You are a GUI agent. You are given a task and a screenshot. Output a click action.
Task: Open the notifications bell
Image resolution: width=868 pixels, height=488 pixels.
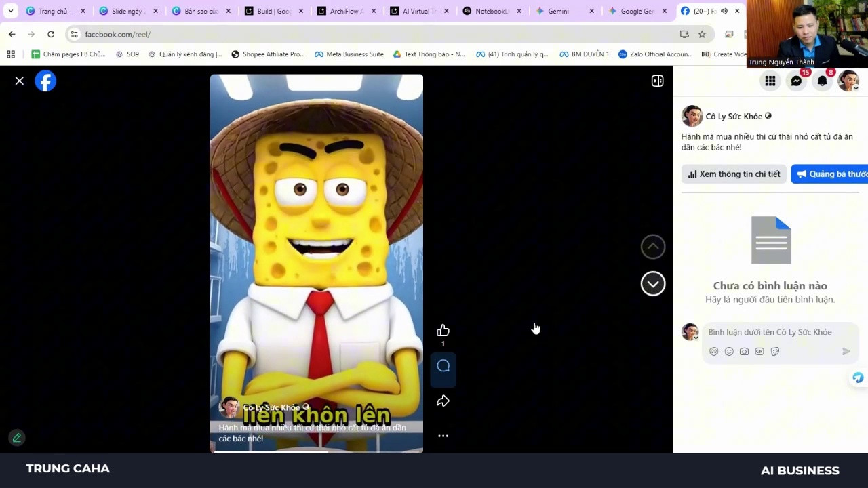[x=822, y=81]
